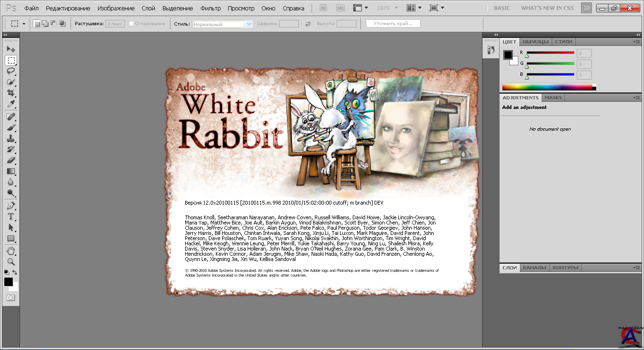Open the Фильтр menu
The image size is (644, 350).
click(210, 9)
